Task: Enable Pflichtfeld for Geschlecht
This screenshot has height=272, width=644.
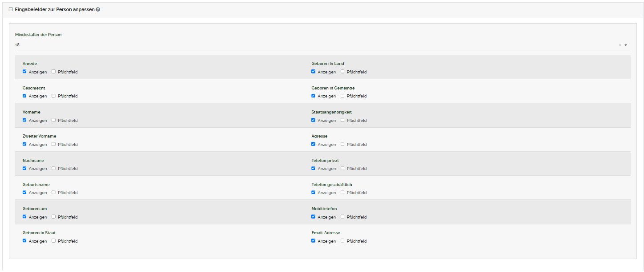Action: (x=53, y=96)
